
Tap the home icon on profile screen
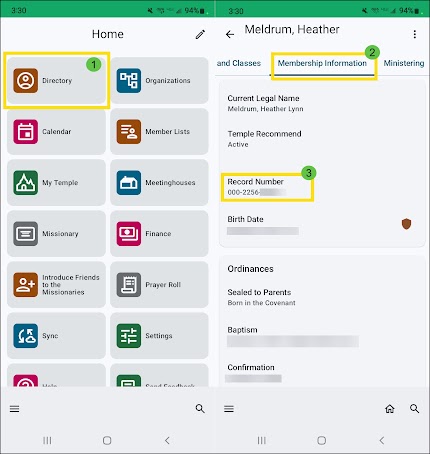(x=390, y=409)
